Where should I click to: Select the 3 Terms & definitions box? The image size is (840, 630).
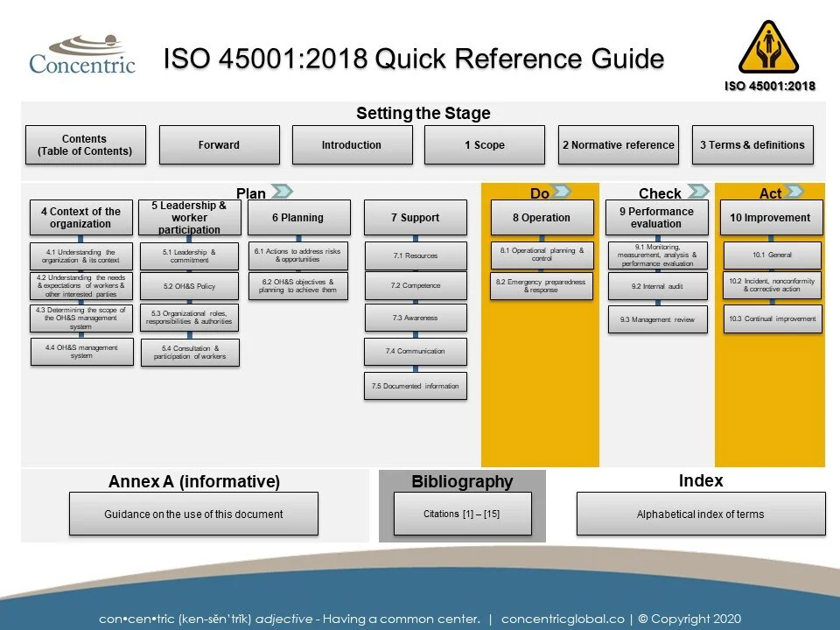tap(753, 144)
